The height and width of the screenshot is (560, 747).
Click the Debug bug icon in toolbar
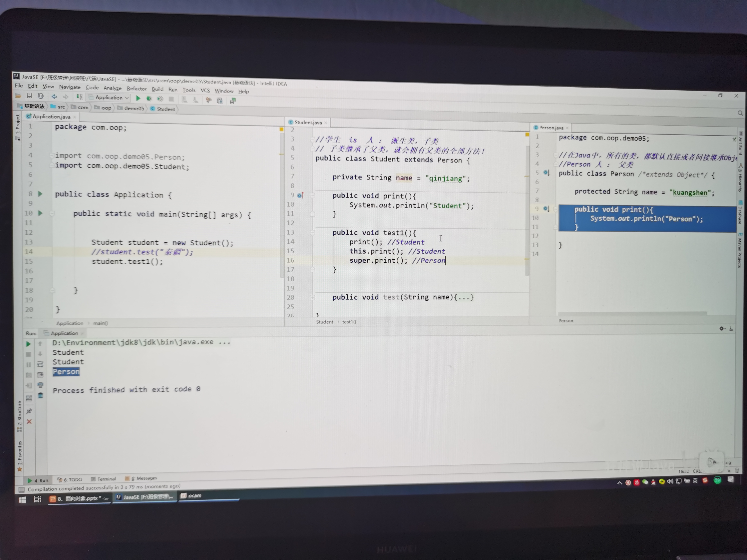point(149,99)
